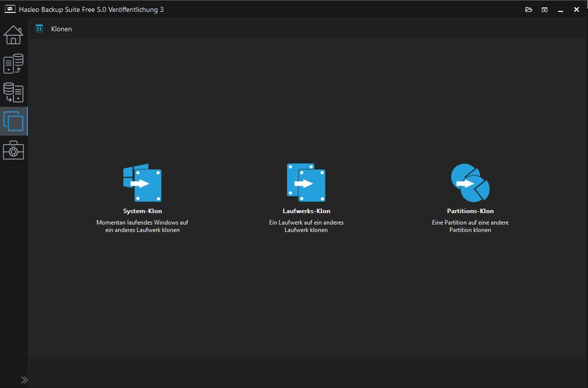Image resolution: width=588 pixels, height=388 pixels.
Task: Open the Home page in sidebar
Action: 13,35
